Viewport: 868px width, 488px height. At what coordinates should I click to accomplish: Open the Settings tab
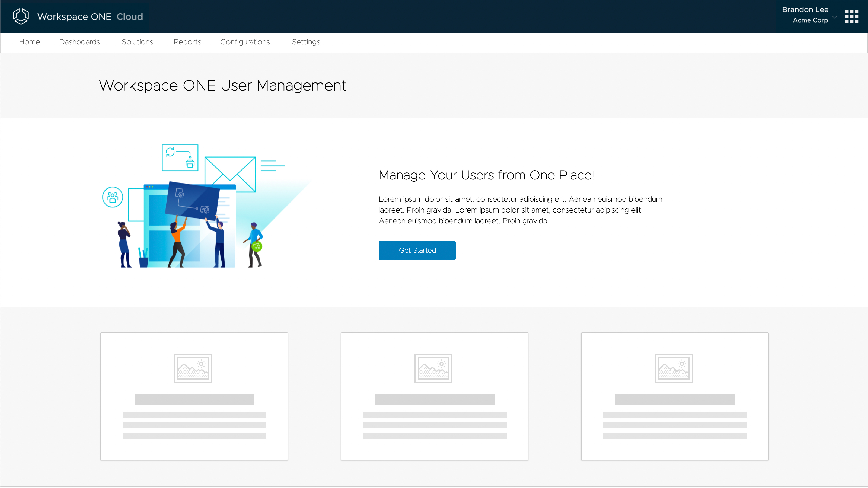coord(306,42)
